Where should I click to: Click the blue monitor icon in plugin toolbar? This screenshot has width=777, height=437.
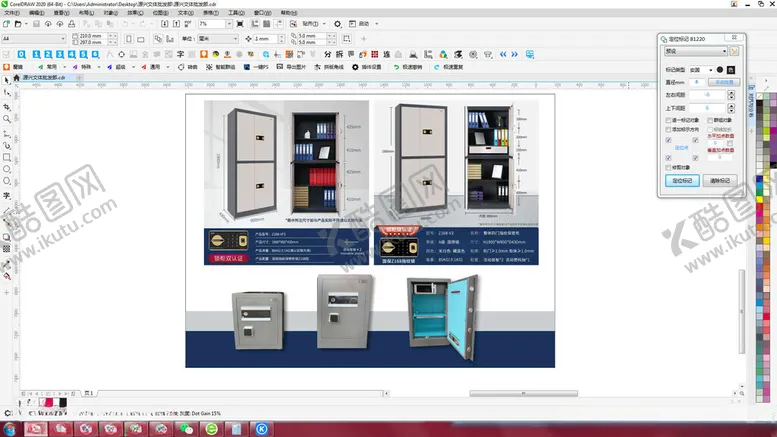coord(530,55)
